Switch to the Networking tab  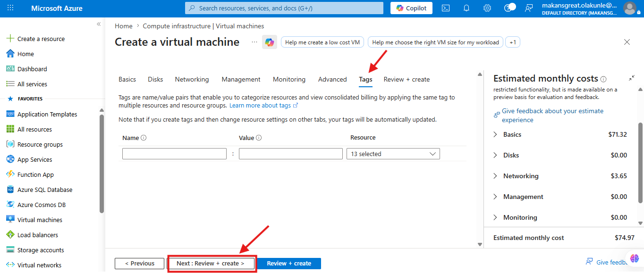tap(192, 79)
